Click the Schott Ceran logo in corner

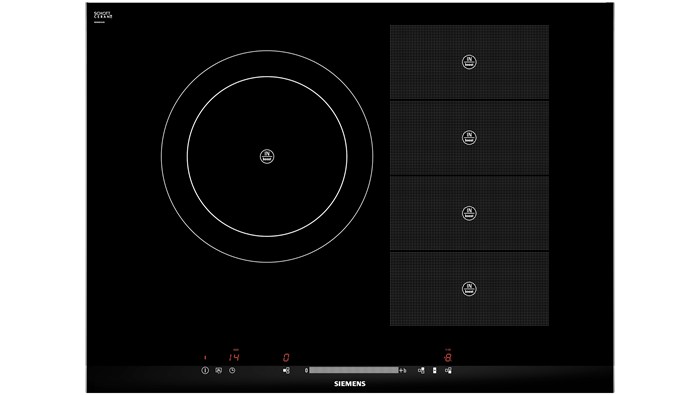click(x=103, y=16)
